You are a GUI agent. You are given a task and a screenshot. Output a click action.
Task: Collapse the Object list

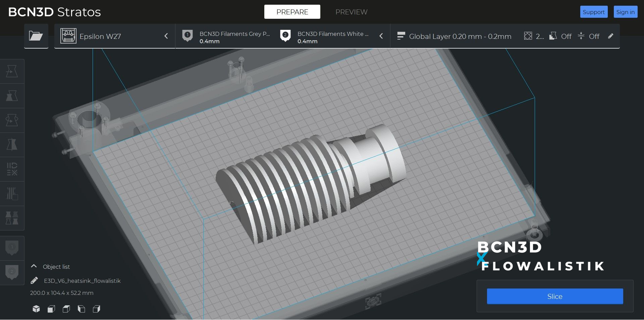click(34, 266)
